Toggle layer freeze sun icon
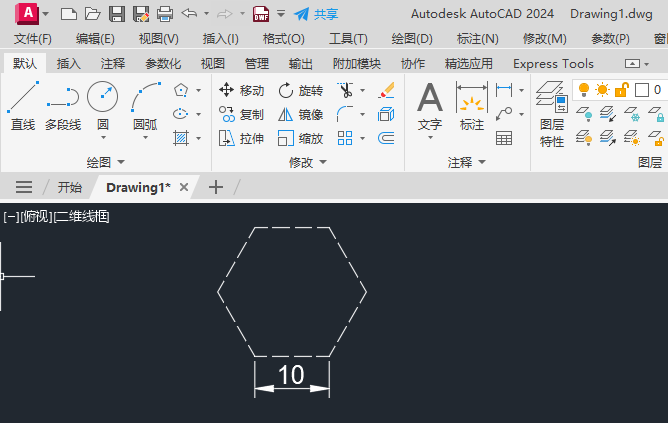Screen dimensions: 668x423 (x=602, y=89)
